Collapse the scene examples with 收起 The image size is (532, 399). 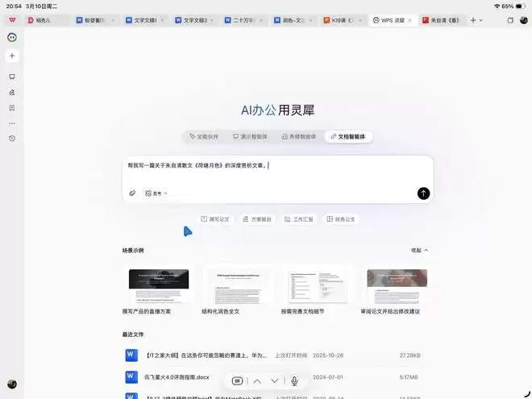[x=419, y=250]
